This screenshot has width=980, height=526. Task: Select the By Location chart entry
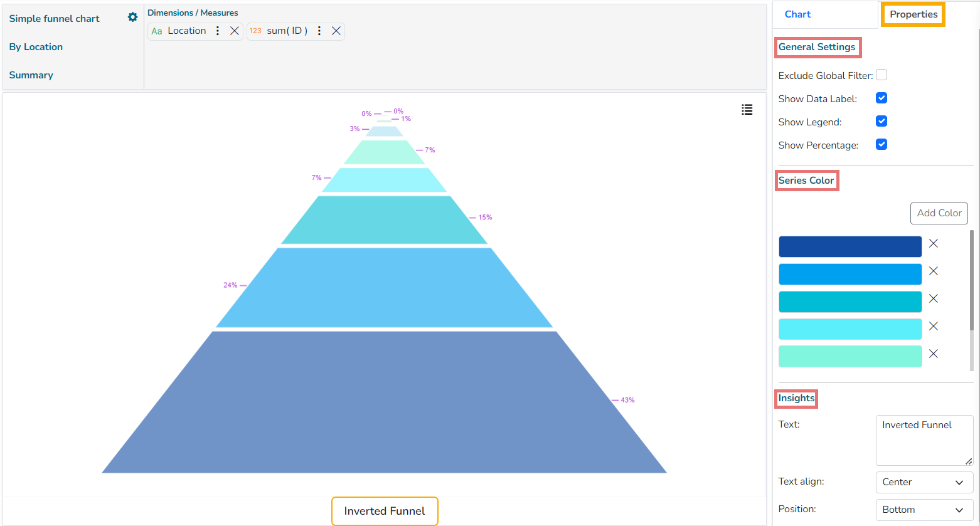click(x=35, y=46)
